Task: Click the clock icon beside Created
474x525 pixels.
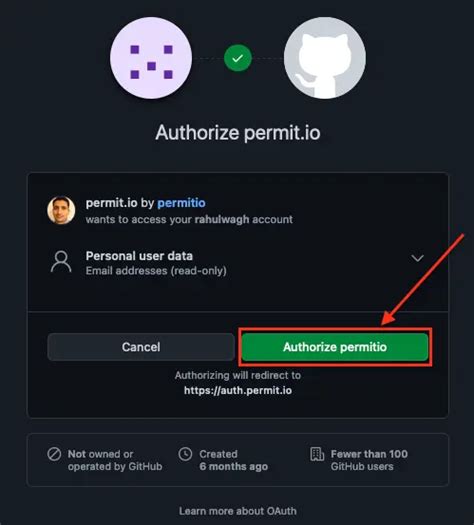Action: tap(185, 454)
